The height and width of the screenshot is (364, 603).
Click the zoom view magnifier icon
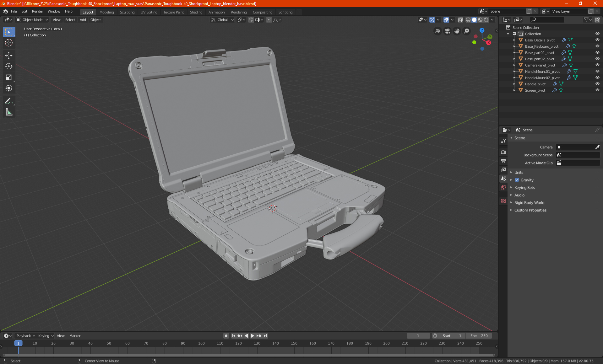coord(467,31)
